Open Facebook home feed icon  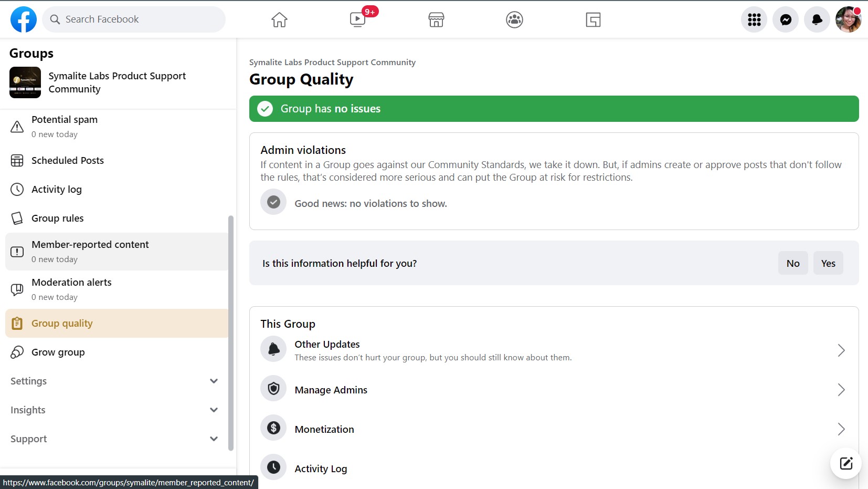279,19
